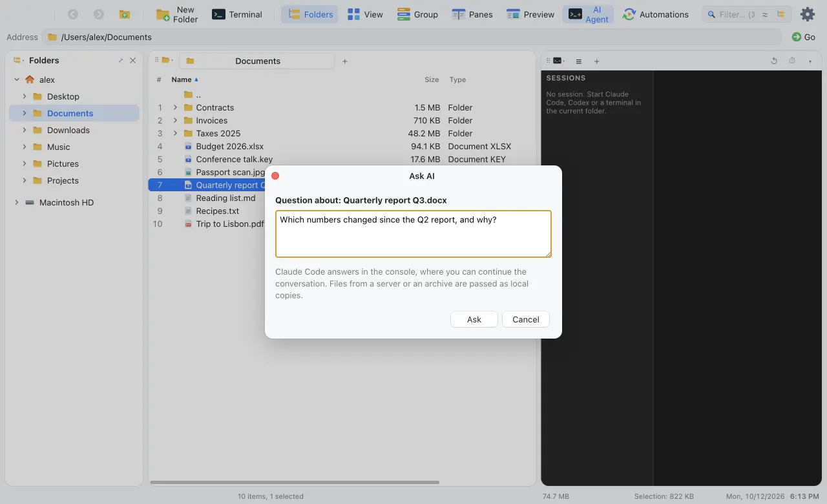Open Automations from the toolbar
This screenshot has width=827, height=504.
655,14
